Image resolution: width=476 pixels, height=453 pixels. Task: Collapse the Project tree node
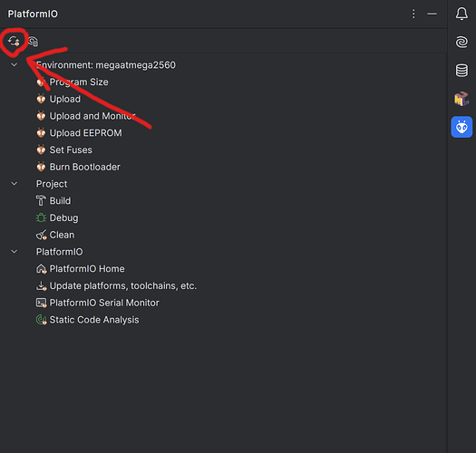tap(15, 184)
